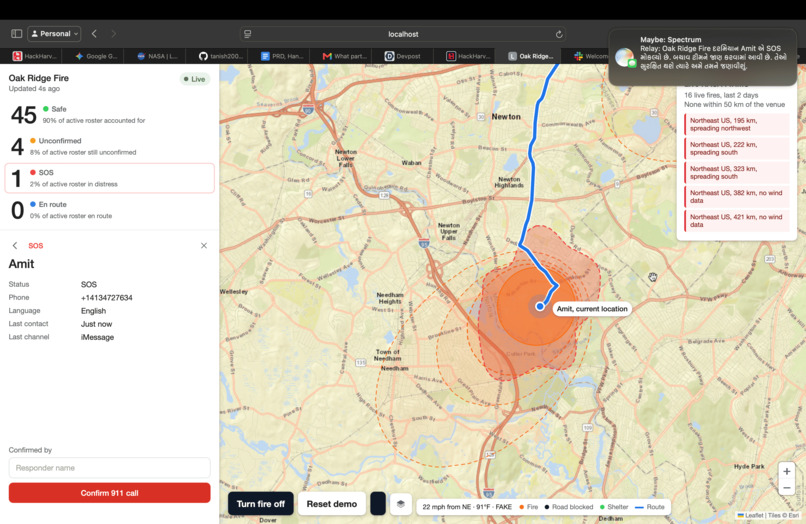Focus the localhost address bar
Viewport: 806px width, 524px height.
tap(403, 34)
